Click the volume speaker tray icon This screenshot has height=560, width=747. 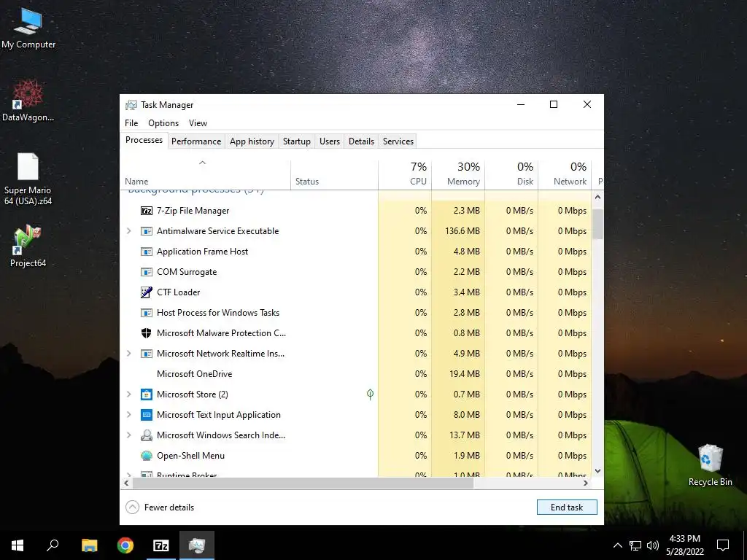pos(653,545)
